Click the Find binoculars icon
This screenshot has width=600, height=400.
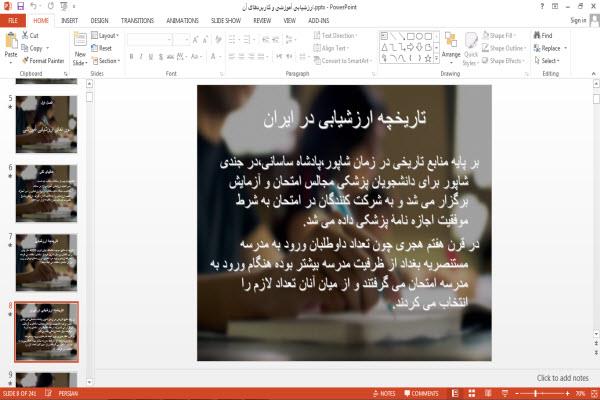click(537, 35)
